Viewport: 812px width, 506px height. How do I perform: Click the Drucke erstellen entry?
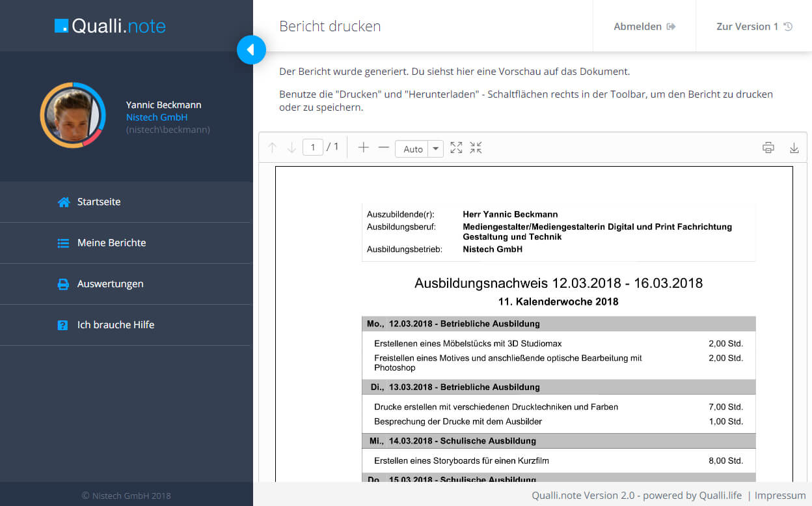click(x=496, y=407)
